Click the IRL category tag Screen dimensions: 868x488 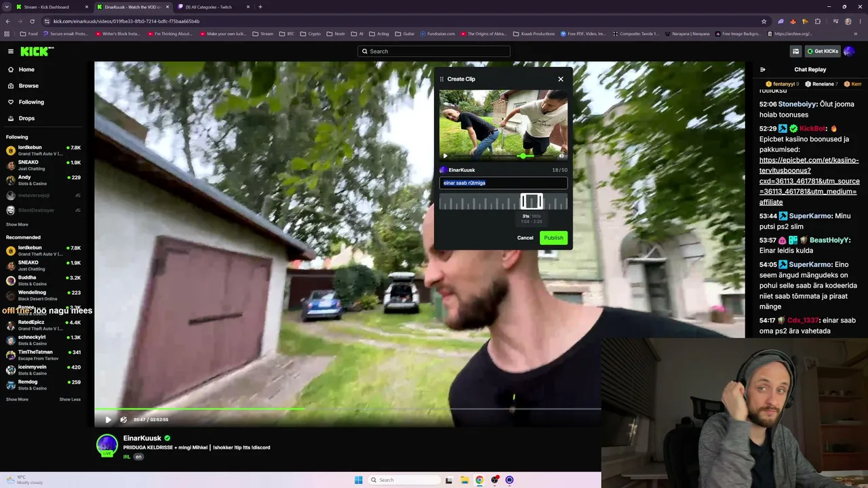coord(127,457)
